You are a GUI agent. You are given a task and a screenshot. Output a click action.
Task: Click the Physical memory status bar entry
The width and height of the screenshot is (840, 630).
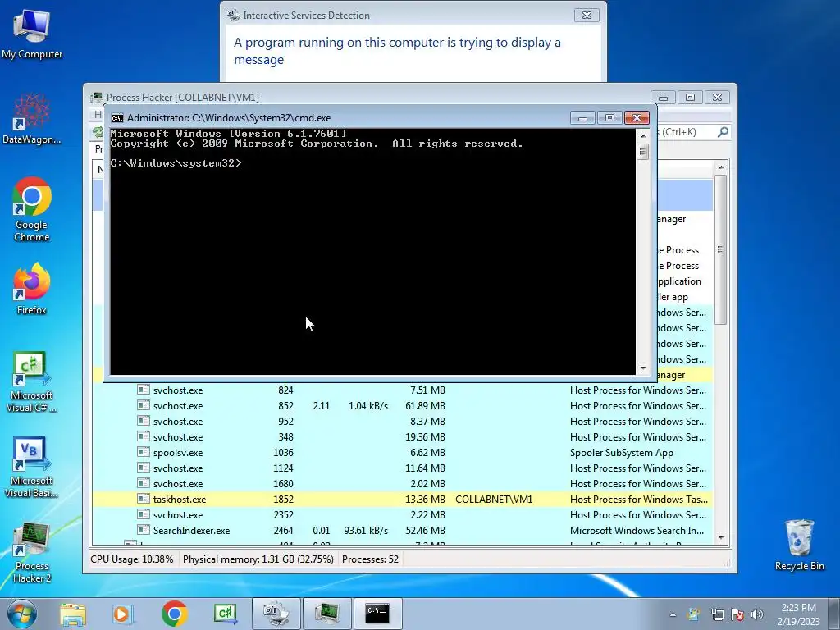(x=258, y=559)
